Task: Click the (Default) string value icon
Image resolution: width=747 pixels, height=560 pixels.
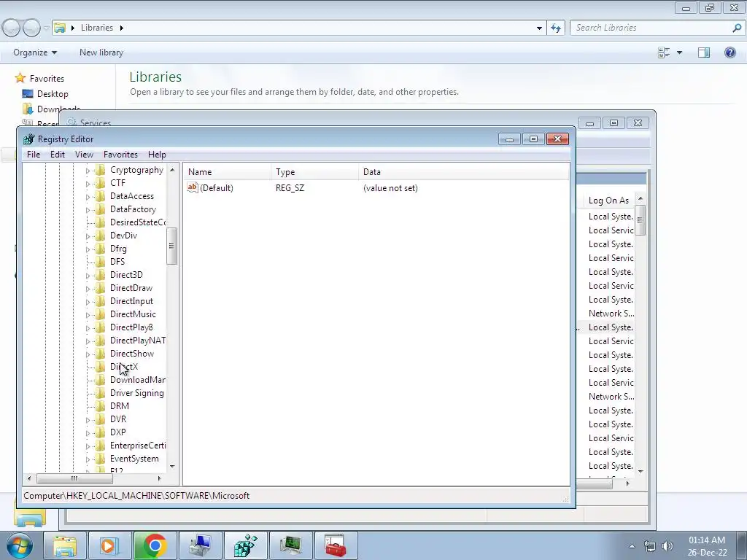Action: click(x=193, y=187)
